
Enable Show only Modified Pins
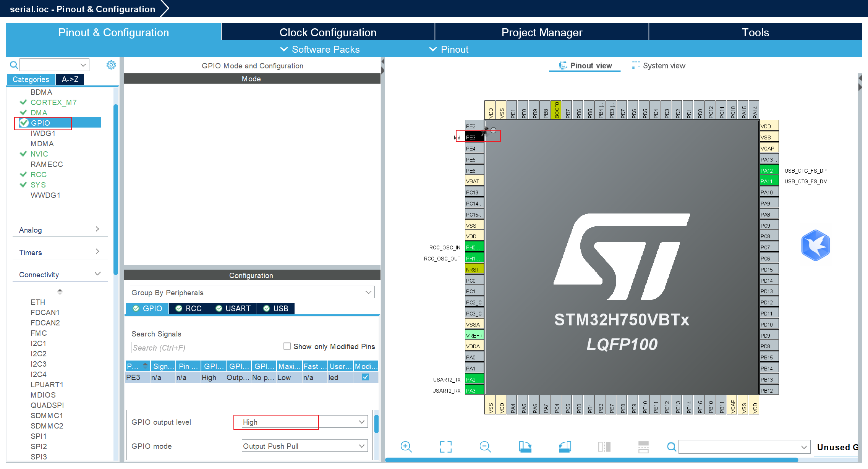tap(287, 346)
